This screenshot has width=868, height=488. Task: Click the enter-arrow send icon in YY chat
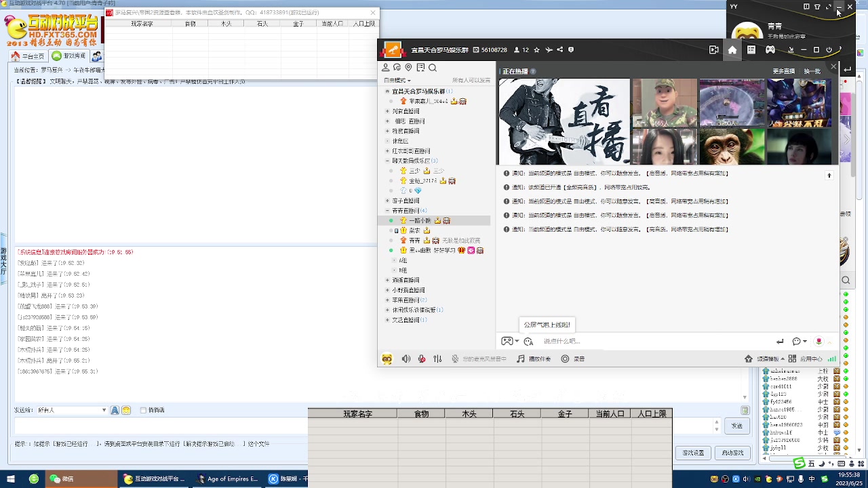pyautogui.click(x=780, y=342)
